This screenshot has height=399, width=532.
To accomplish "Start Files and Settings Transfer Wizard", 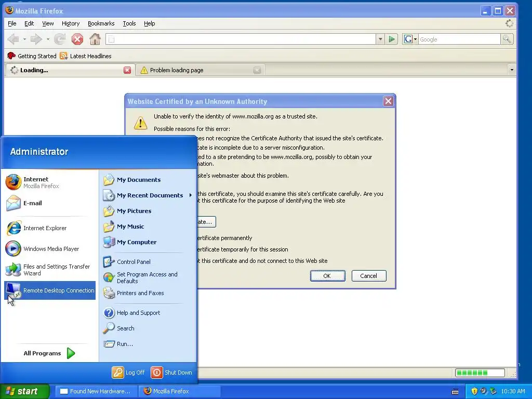I will click(x=50, y=270).
